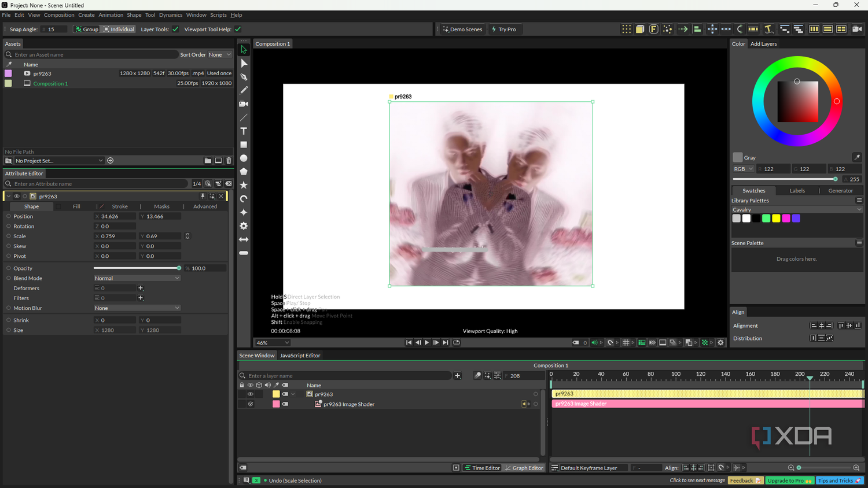Open the RGB color mode dropdown
Image resolution: width=868 pixels, height=488 pixels.
[744, 169]
